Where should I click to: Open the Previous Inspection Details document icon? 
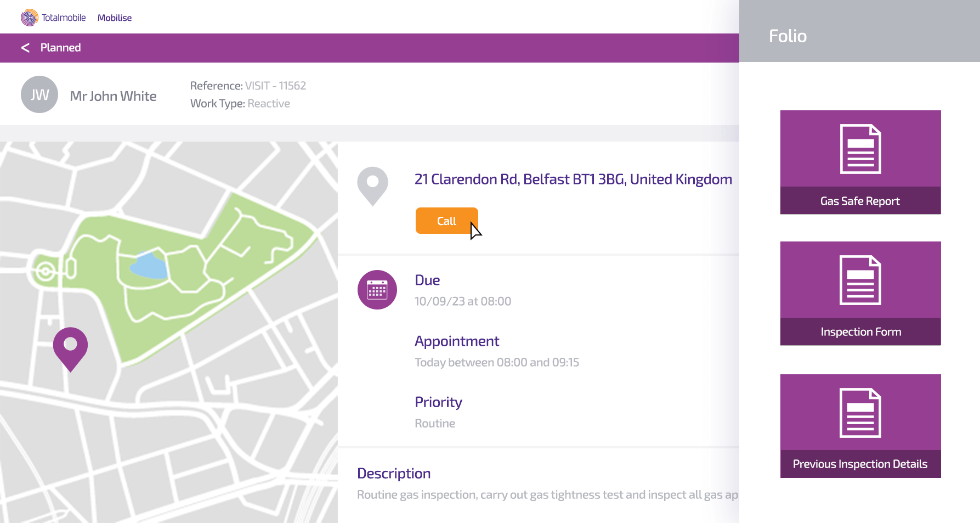[x=860, y=413]
